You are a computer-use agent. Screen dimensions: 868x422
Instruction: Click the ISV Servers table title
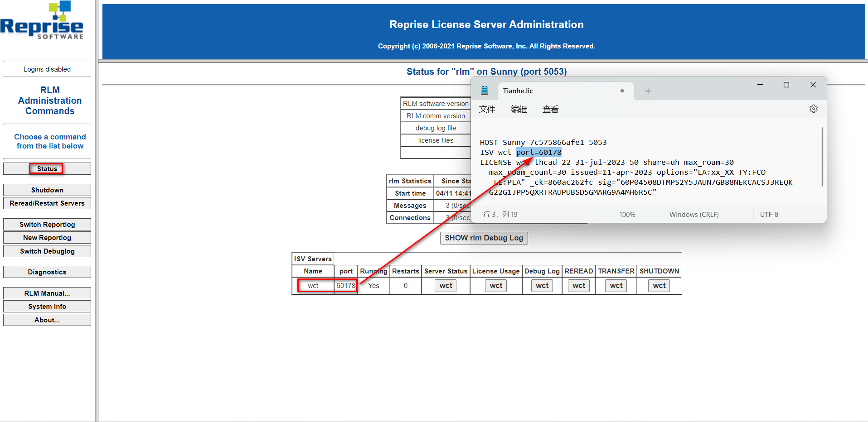click(313, 259)
